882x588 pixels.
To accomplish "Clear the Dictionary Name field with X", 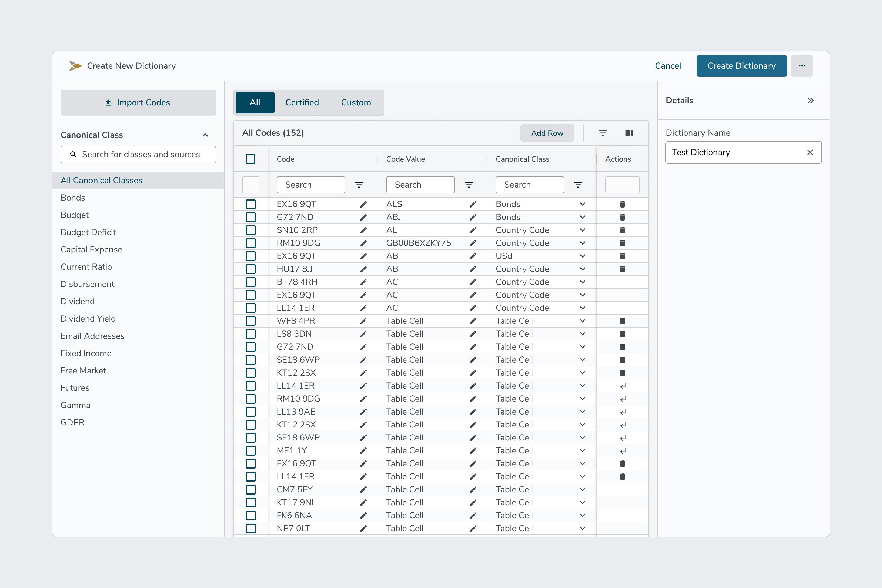I will (810, 152).
